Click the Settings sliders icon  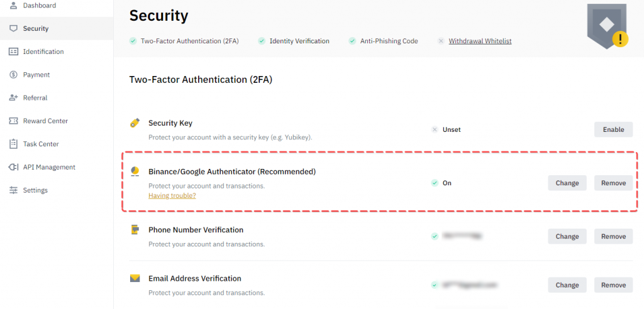point(14,190)
